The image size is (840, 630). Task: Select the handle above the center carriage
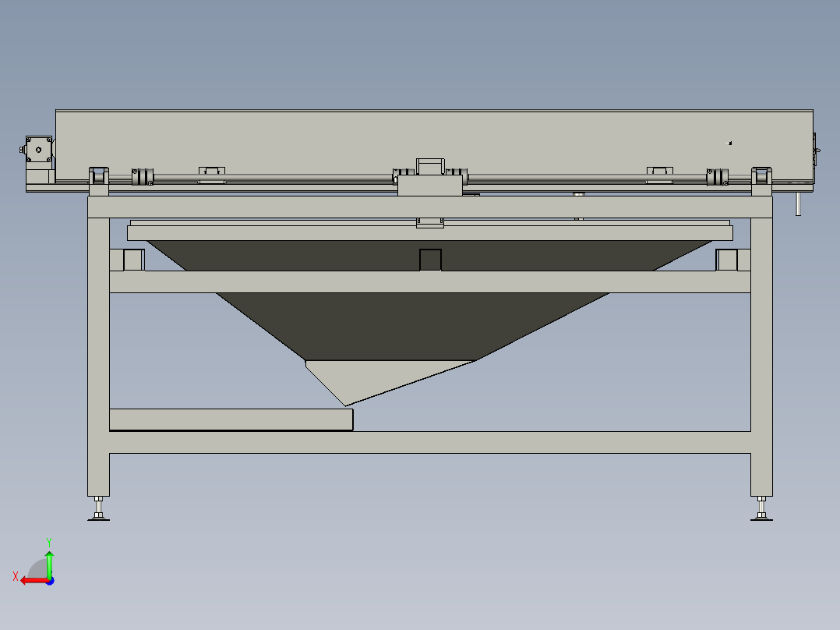430,165
